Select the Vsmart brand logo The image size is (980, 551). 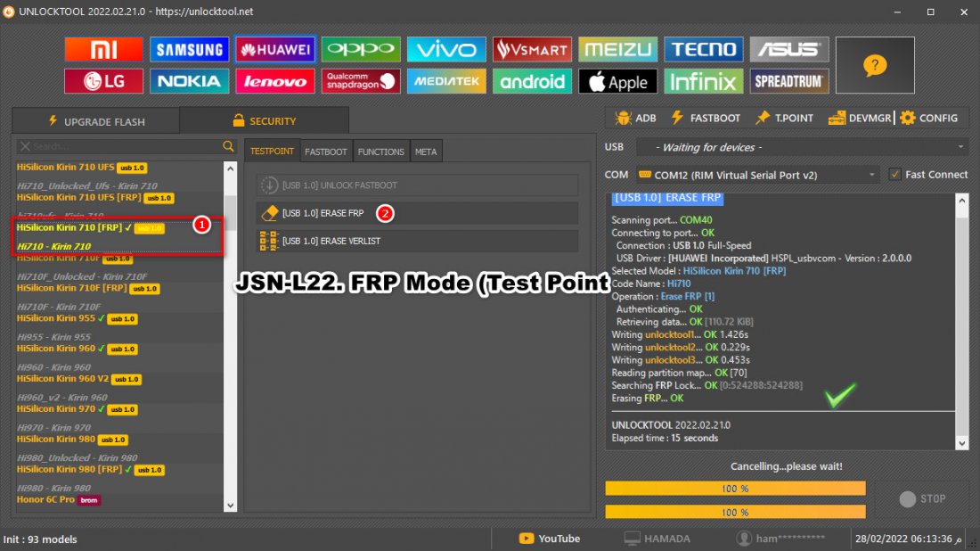(x=532, y=49)
